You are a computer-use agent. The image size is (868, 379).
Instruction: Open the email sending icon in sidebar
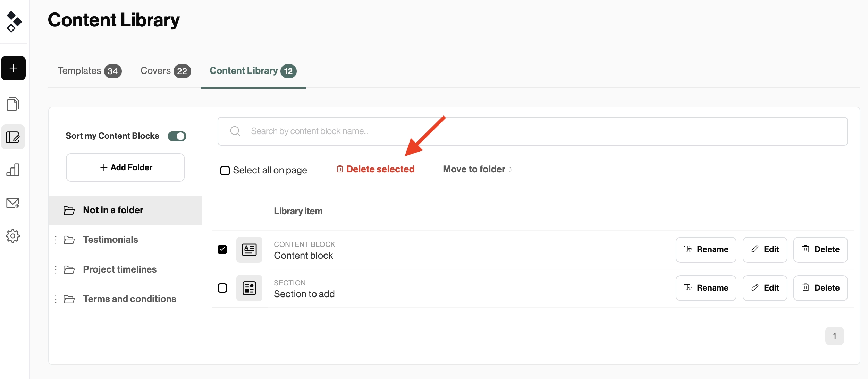13,203
